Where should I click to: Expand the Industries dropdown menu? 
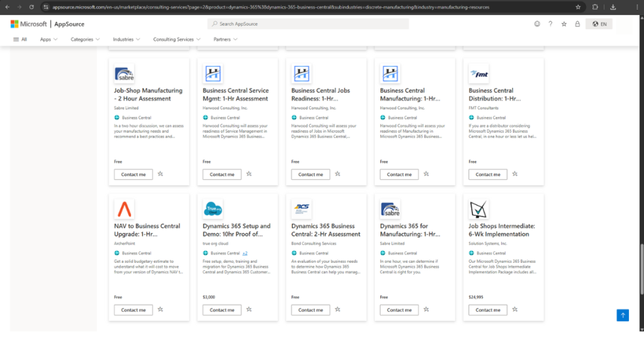click(126, 40)
